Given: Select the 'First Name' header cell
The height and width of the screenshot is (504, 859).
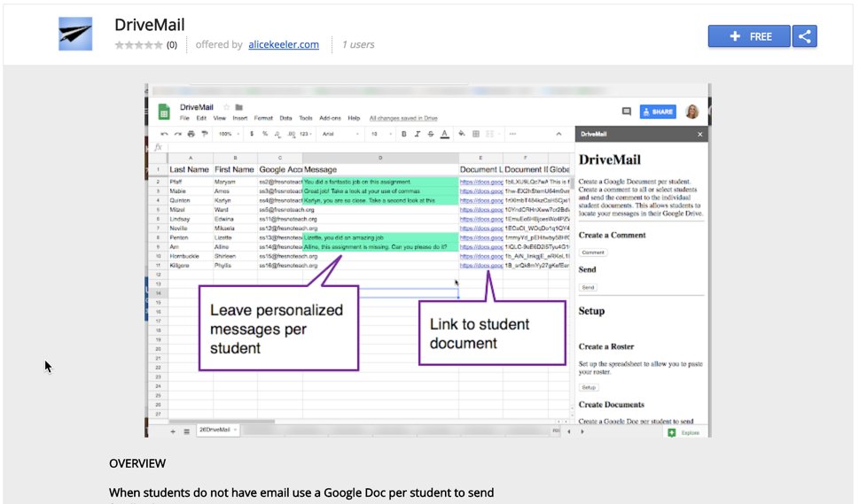Looking at the screenshot, I should [235, 170].
